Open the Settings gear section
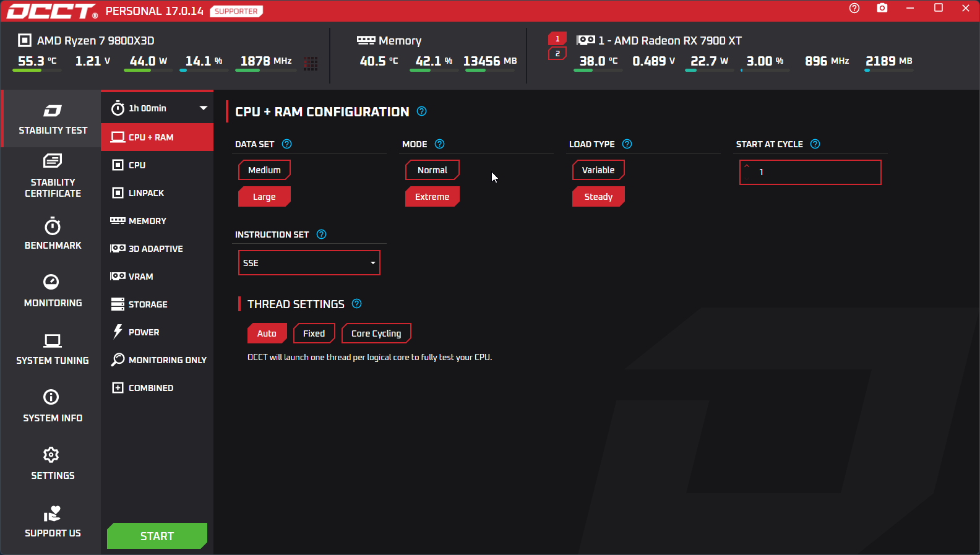This screenshot has height=555, width=980. [52, 464]
